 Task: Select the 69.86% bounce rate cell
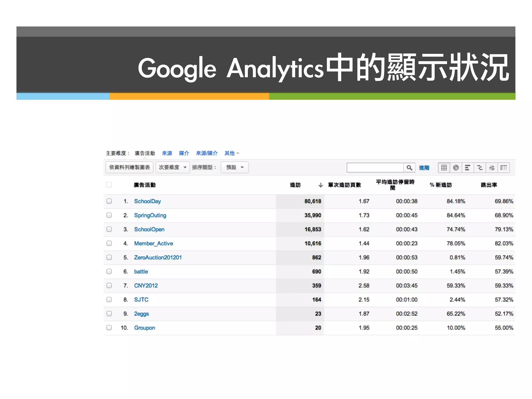click(504, 201)
